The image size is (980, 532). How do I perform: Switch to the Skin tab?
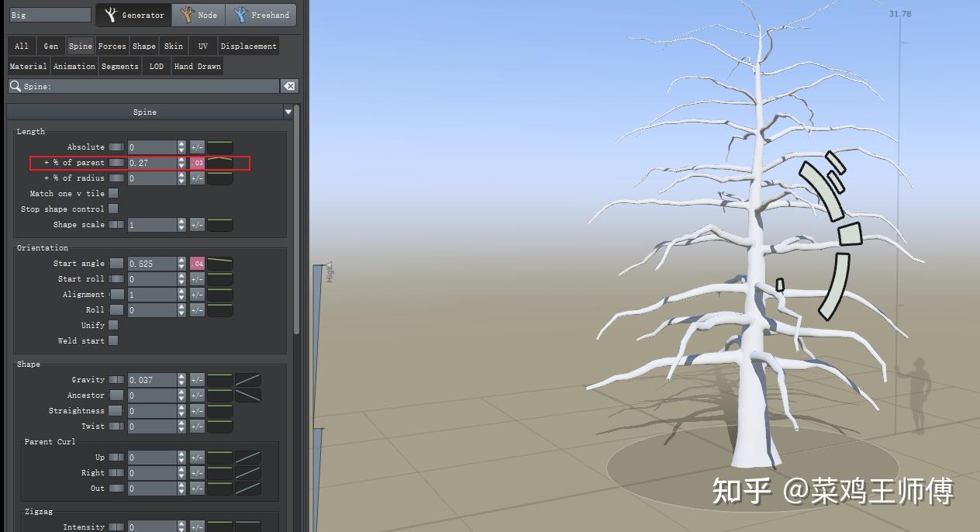174,46
